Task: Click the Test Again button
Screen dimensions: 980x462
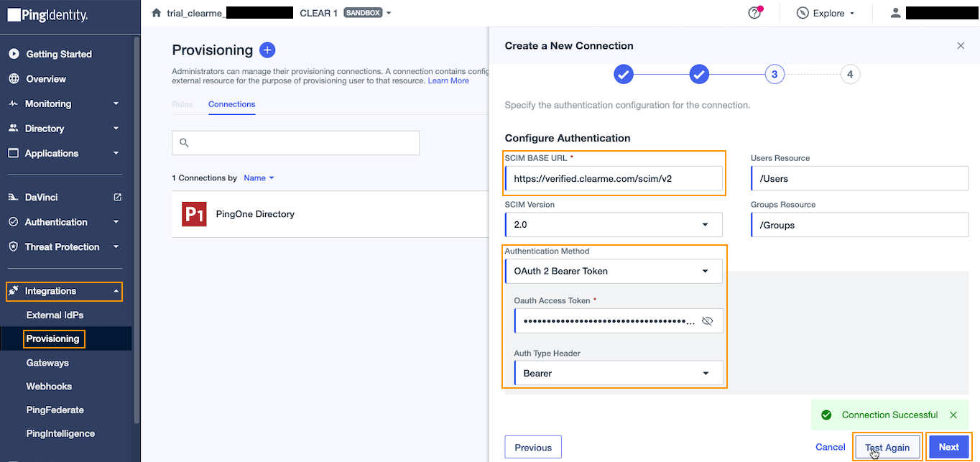Action: (x=887, y=447)
